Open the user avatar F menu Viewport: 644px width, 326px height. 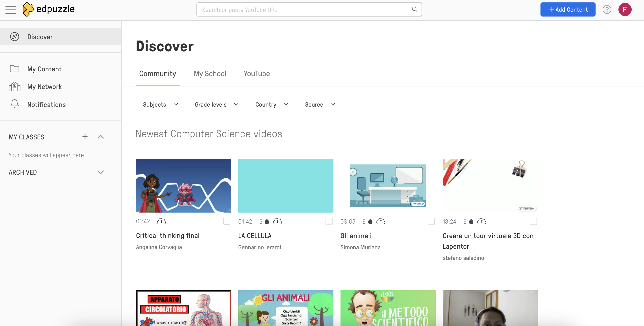(625, 9)
